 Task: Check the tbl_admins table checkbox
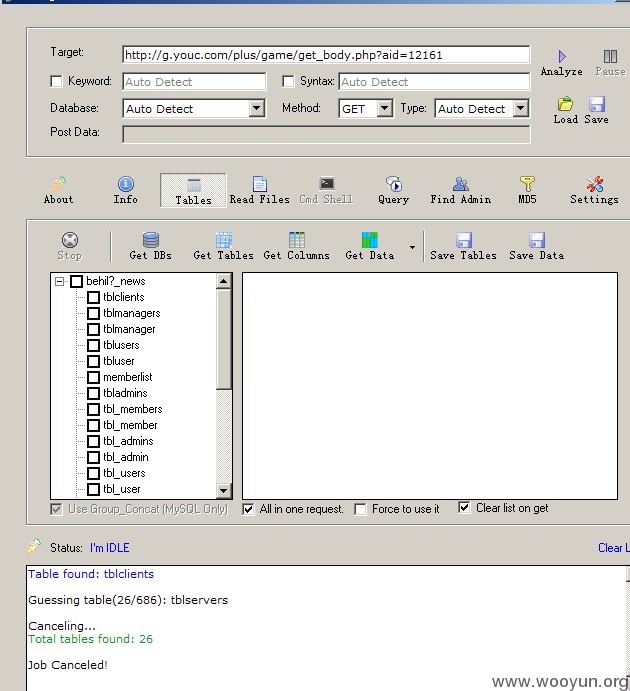click(93, 442)
